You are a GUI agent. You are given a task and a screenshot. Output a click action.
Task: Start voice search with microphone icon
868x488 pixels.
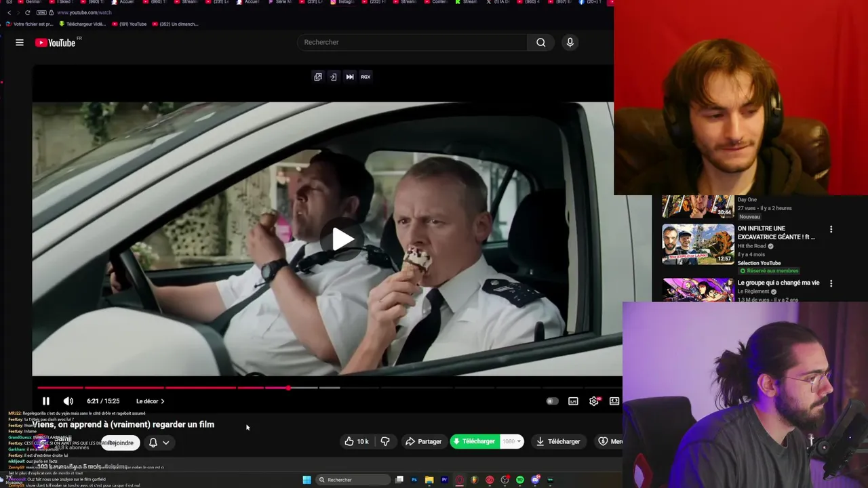(x=570, y=42)
